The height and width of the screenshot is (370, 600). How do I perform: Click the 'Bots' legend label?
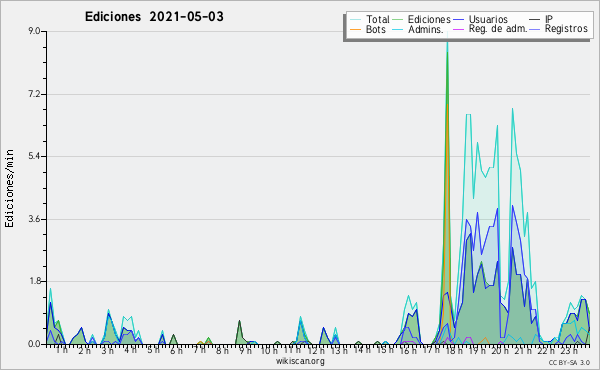point(375,29)
